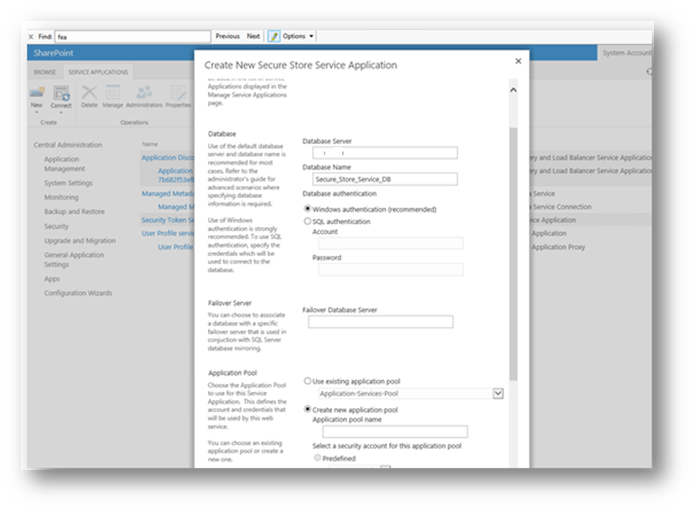Select the SERVICE APPLICATIONS ribbon tab

[98, 72]
